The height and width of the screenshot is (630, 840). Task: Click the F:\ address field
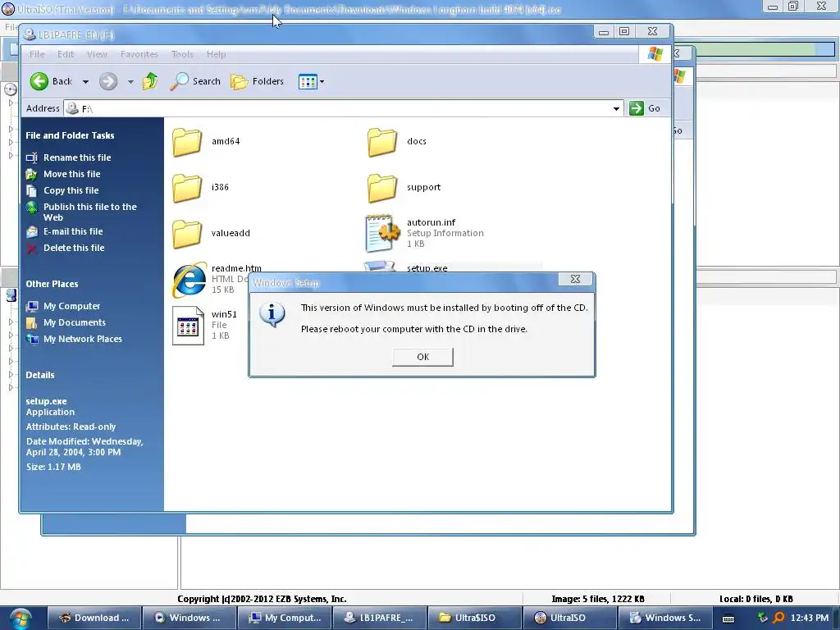point(343,109)
